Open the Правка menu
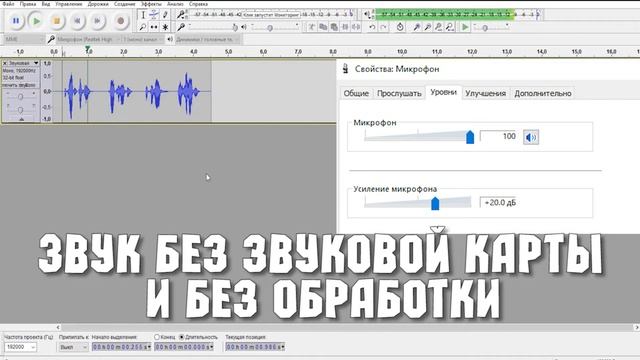The width and height of the screenshot is (640, 360). point(28,4)
